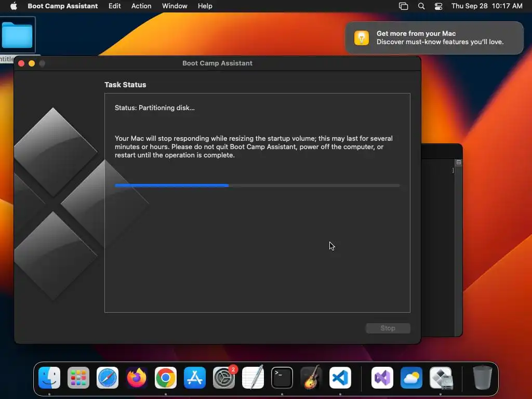Click the split-pane icon in background window
The width and height of the screenshot is (532, 399).
tap(459, 162)
